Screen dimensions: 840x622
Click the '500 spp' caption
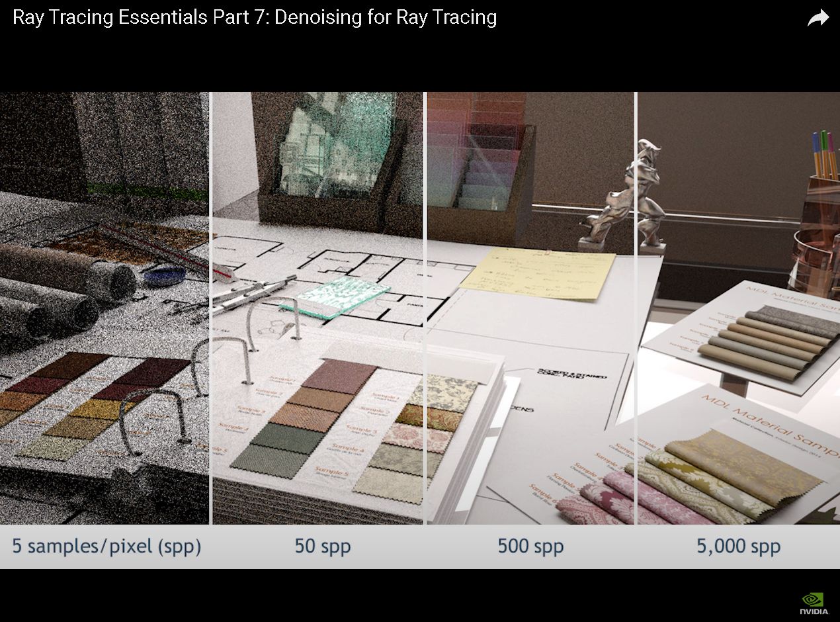(x=530, y=547)
